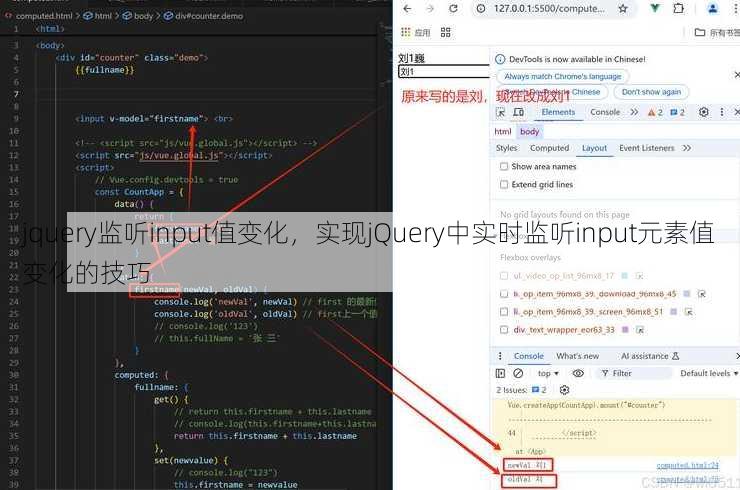Click the browser back arrow

click(407, 8)
